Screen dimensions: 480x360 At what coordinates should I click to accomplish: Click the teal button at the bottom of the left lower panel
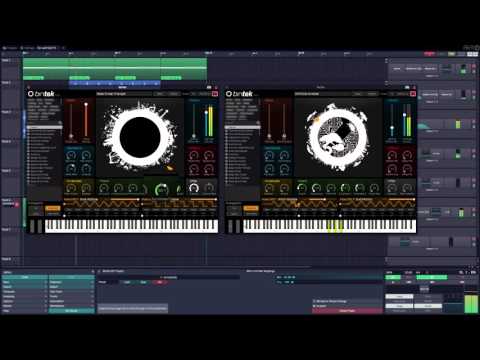tap(71, 311)
